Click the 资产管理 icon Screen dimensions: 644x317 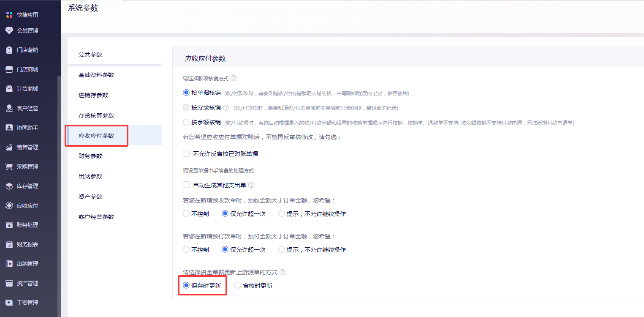9,283
